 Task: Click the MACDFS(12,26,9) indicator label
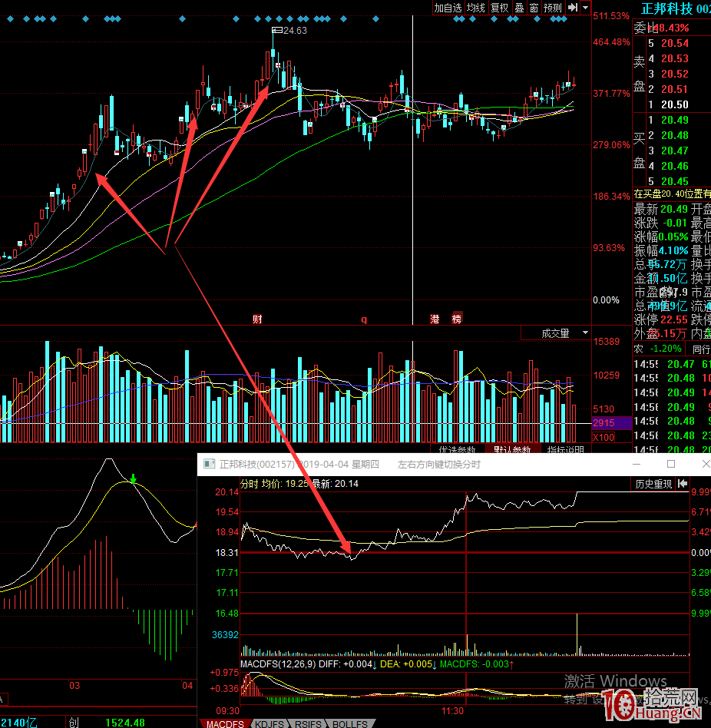point(279,664)
